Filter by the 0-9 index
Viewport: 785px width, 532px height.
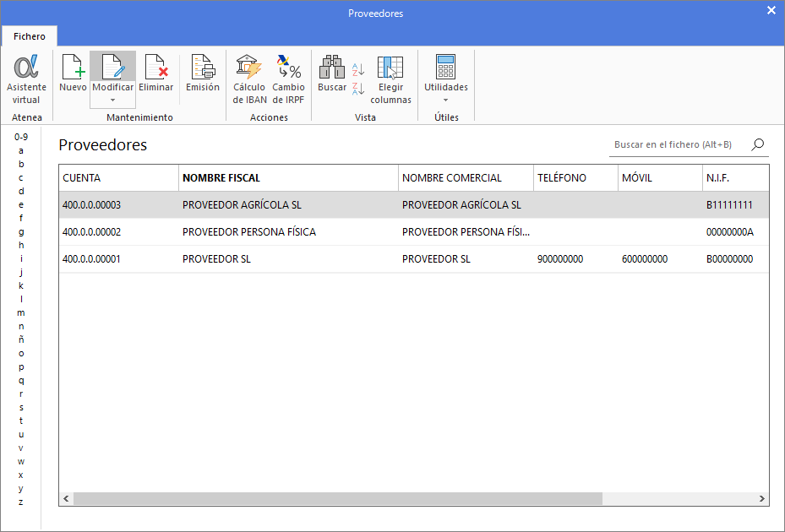[21, 137]
